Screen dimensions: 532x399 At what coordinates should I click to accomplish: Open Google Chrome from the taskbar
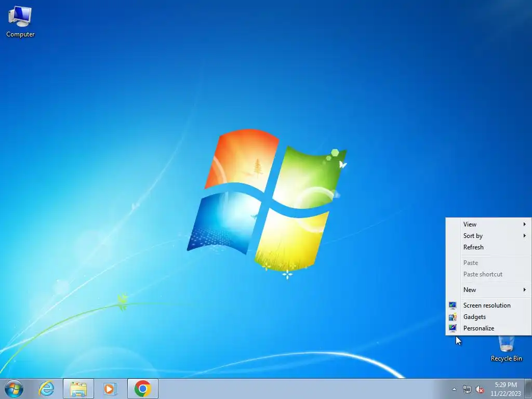[x=143, y=389]
